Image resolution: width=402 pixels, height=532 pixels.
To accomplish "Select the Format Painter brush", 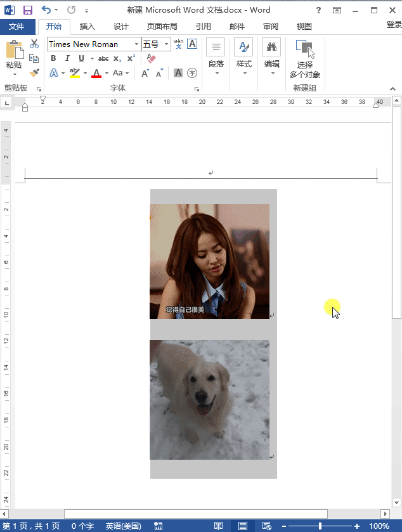I will 34,73.
